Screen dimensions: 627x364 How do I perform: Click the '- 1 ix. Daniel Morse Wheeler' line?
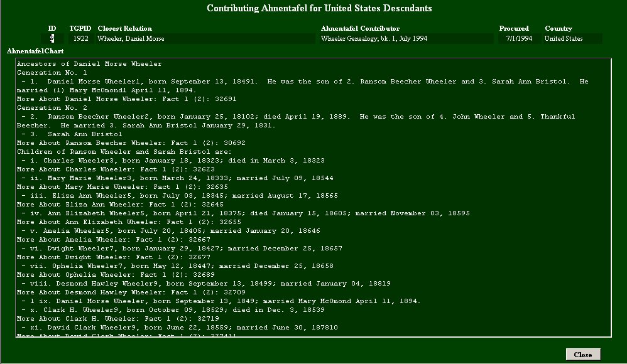point(221,301)
